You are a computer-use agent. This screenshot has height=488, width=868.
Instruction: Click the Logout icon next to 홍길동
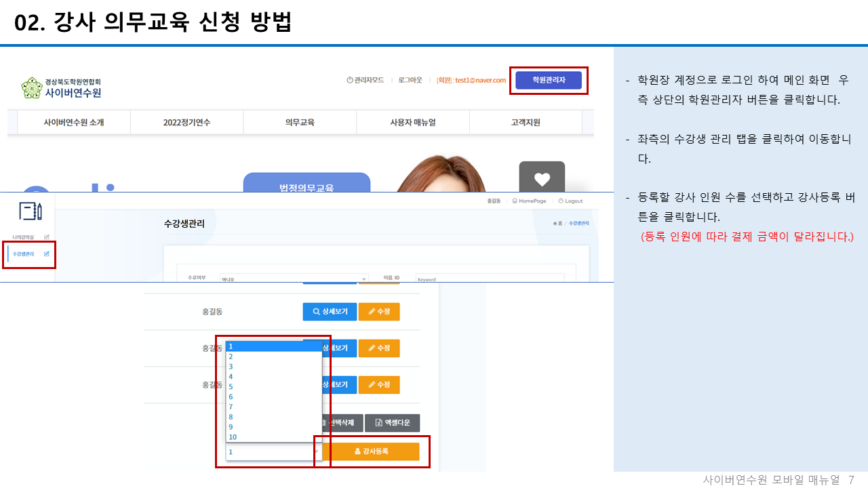coord(560,201)
